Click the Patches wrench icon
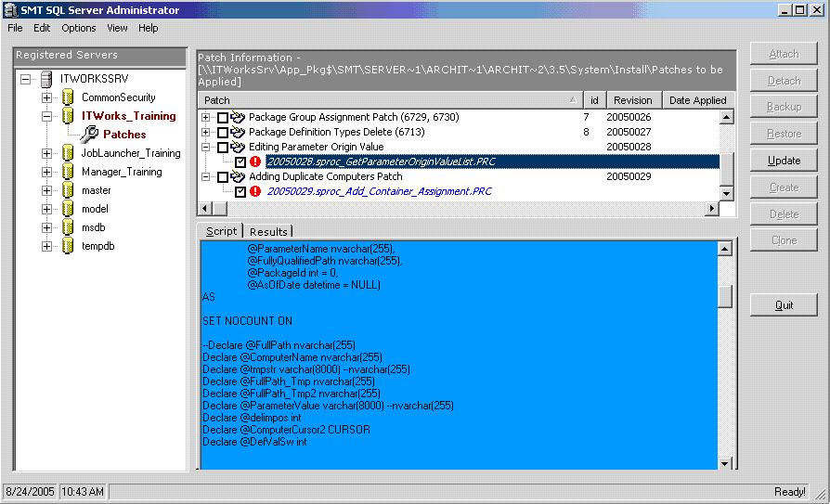The height and width of the screenshot is (504, 830). click(88, 135)
